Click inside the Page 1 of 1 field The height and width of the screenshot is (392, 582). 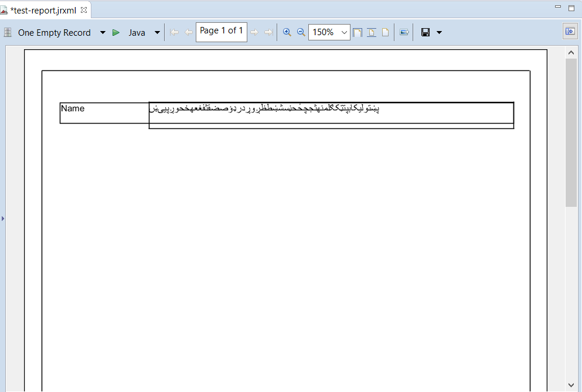coord(221,31)
